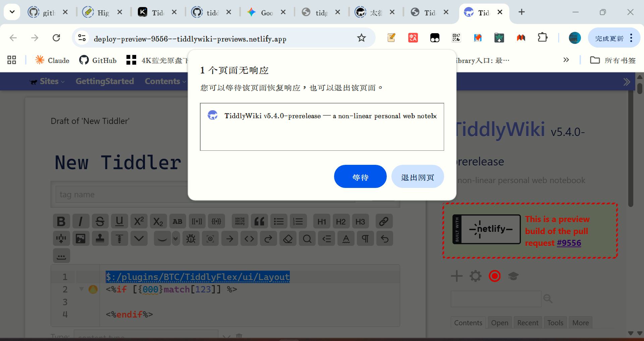644x341 pixels.
Task: Click the quote block toolbar icon
Action: point(259,221)
